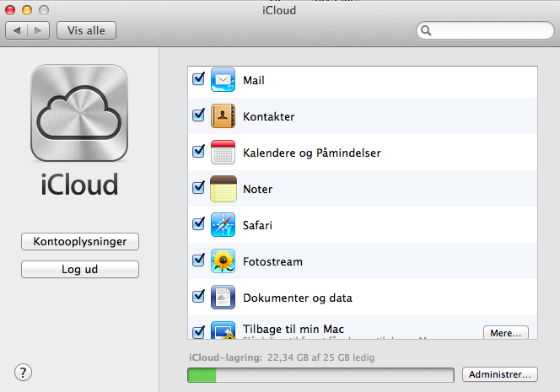Click the Fotostream sunflower icon

click(x=223, y=261)
